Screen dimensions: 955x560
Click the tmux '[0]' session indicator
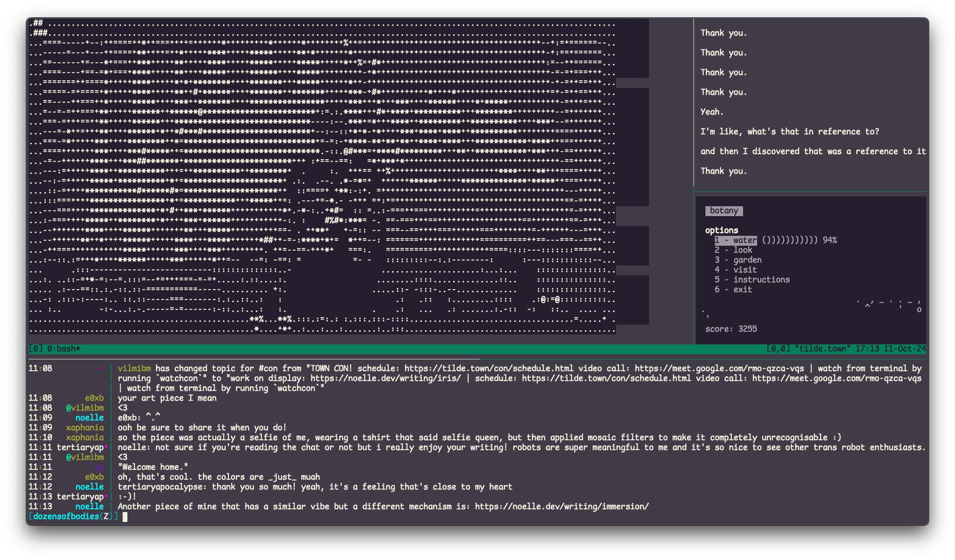35,349
